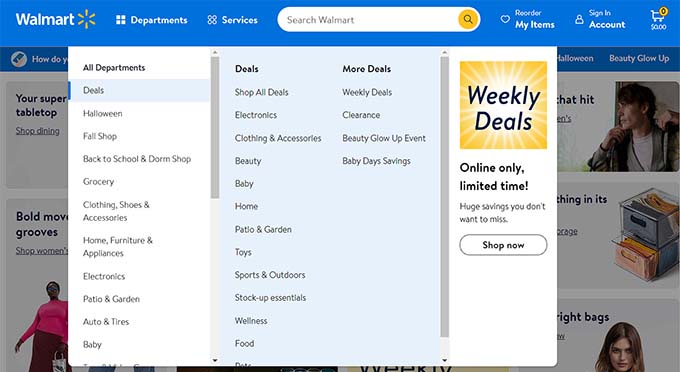Click Electronics under Deals
The image size is (680, 372).
255,115
